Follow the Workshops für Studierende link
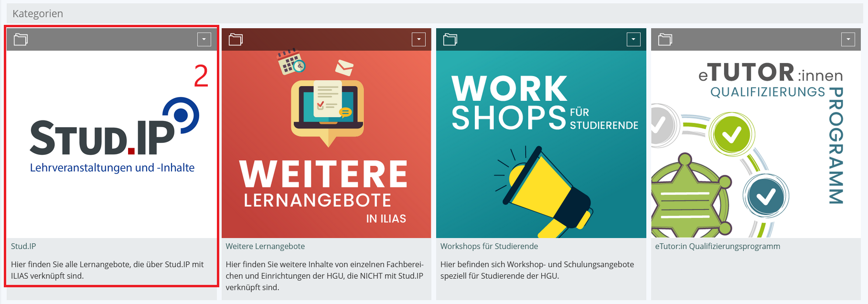 click(489, 246)
